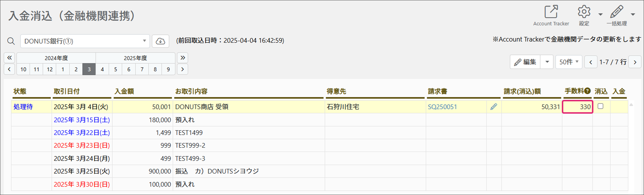Screen dimensions: 644x195
Task: Click the fee column help question icon
Action: point(588,91)
